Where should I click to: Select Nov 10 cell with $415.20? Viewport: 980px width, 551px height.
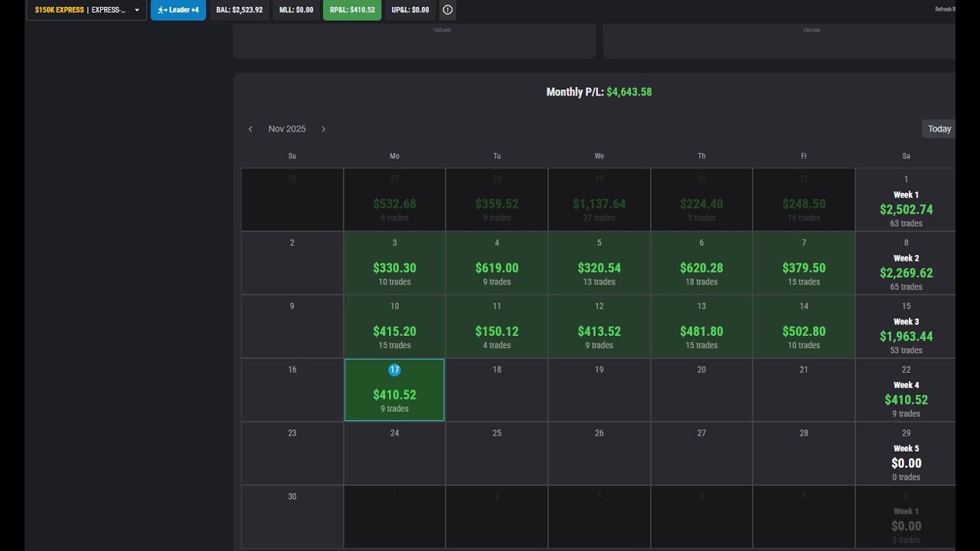394,327
